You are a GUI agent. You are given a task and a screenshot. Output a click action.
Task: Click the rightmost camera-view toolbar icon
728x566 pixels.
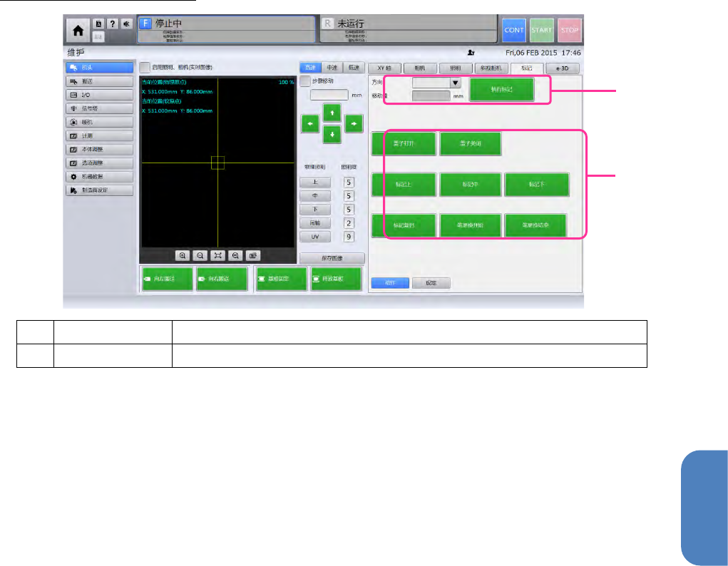[x=253, y=255]
